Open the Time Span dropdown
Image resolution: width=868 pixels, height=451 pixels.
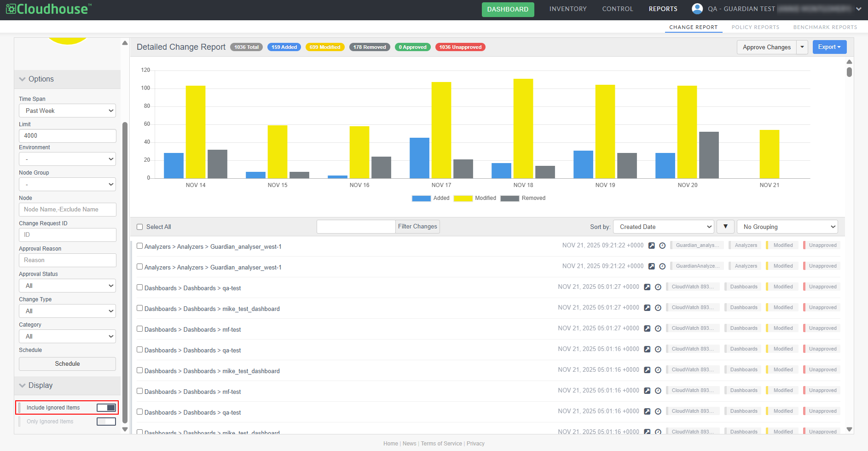point(67,111)
